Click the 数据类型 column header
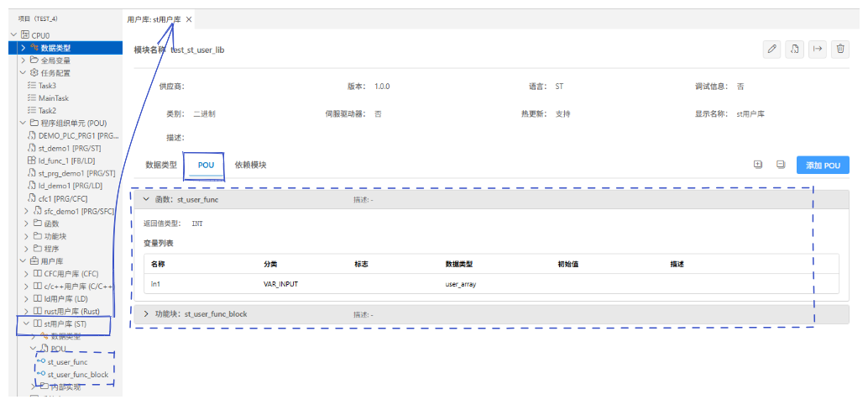Viewport: 868px width, 405px height. pyautogui.click(x=458, y=264)
